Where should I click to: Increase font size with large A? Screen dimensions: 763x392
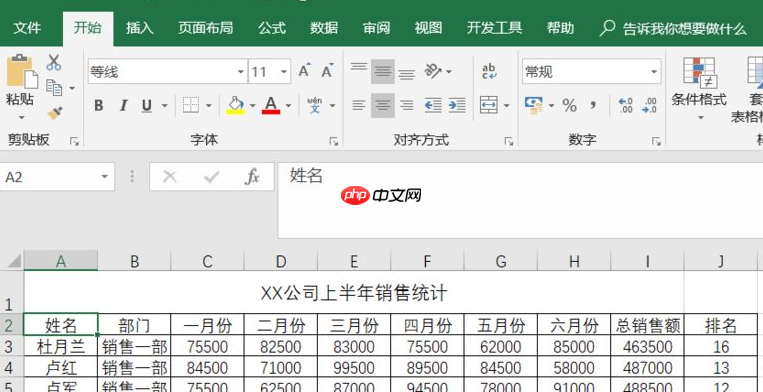304,71
